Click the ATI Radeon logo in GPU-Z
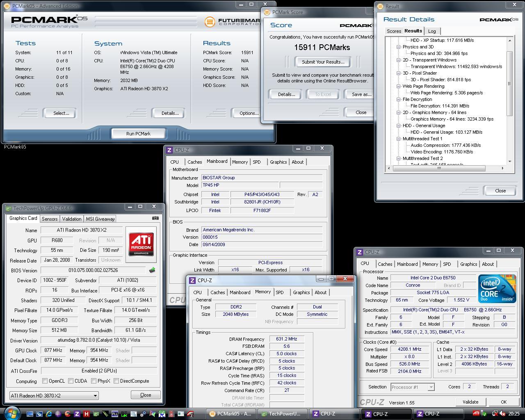Image resolution: width=525 pixels, height=420 pixels. (141, 244)
